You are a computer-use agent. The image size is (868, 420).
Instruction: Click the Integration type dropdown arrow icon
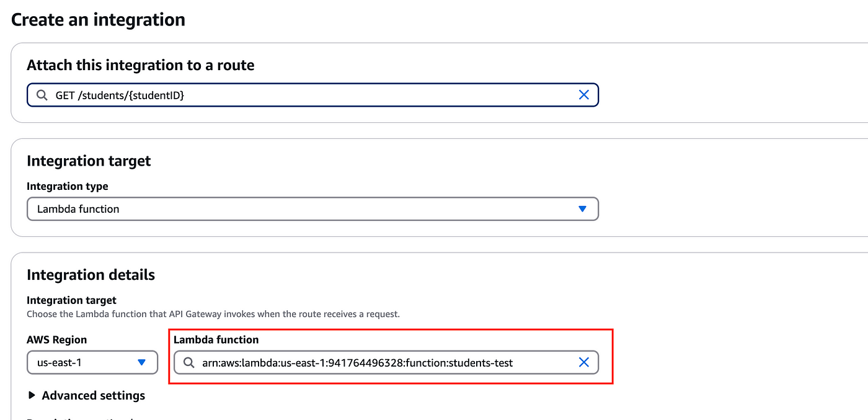tap(582, 208)
